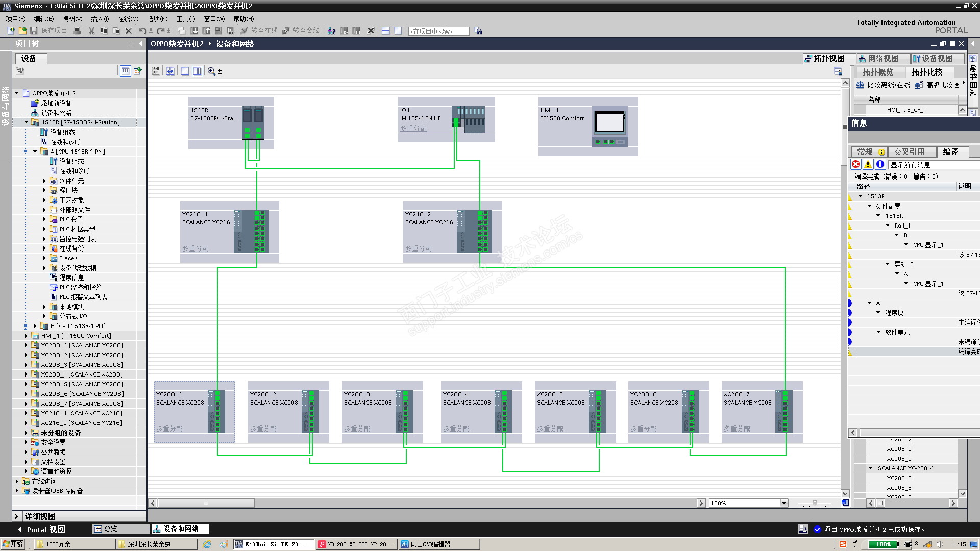Click the download to device icon
The image size is (980, 551).
194,31
